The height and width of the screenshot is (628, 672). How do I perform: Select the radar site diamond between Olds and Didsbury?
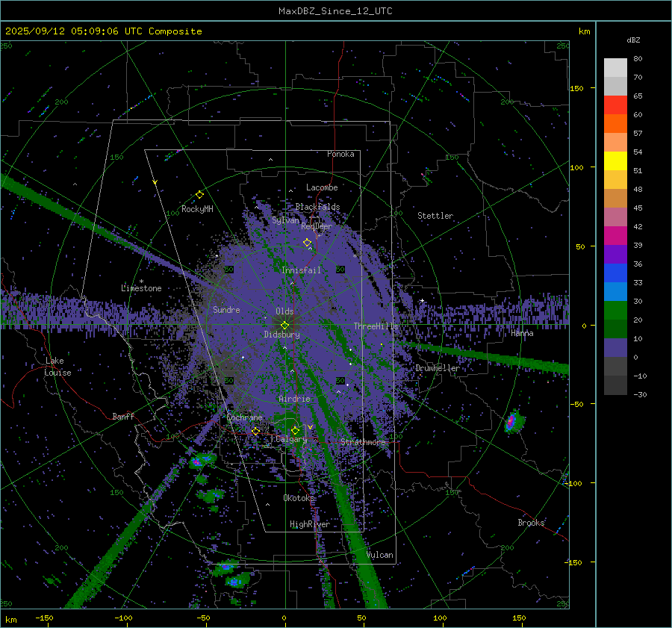(284, 326)
